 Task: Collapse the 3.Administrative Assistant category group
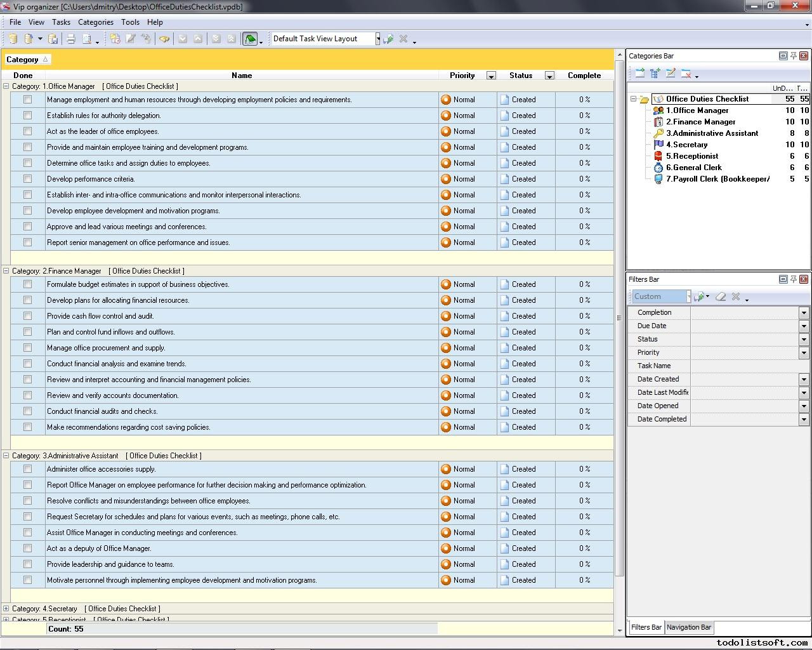(6, 456)
